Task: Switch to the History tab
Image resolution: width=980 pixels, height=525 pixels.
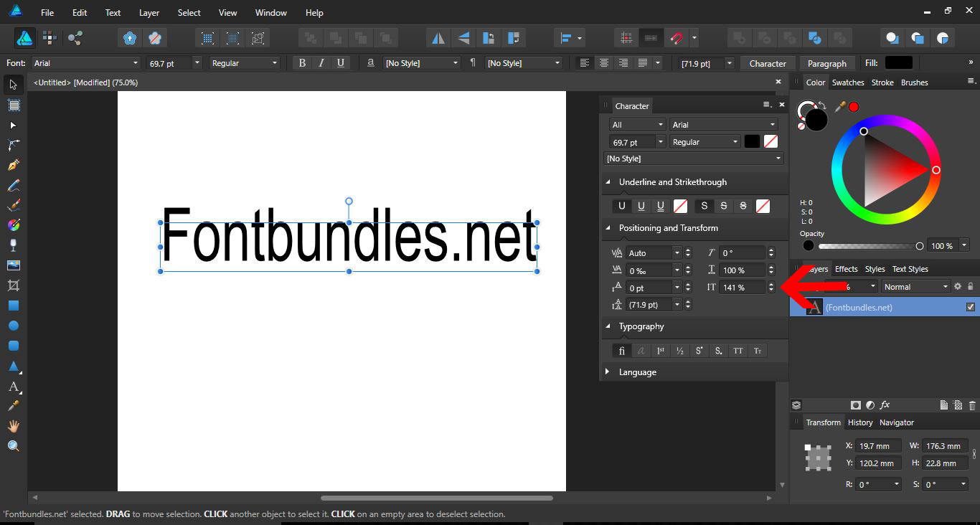Action: coord(860,422)
